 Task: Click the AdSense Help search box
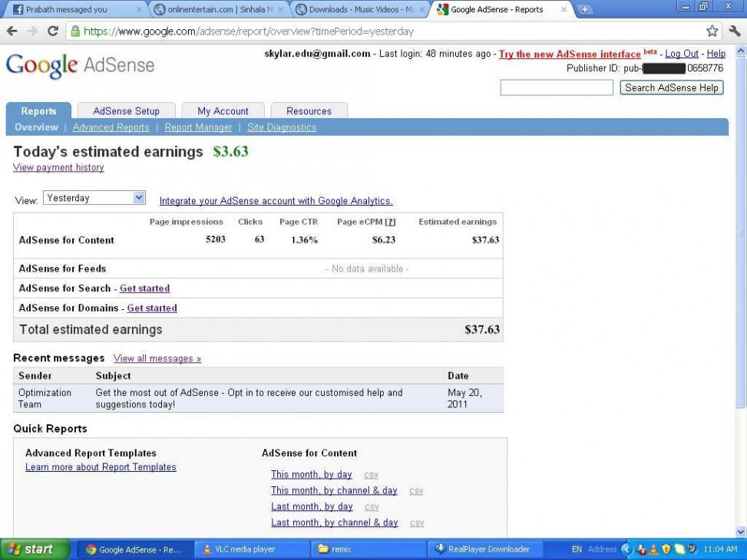point(557,87)
